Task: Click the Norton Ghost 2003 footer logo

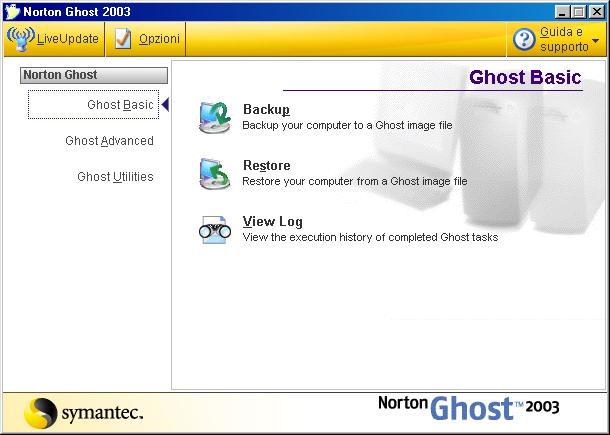Action: click(469, 408)
